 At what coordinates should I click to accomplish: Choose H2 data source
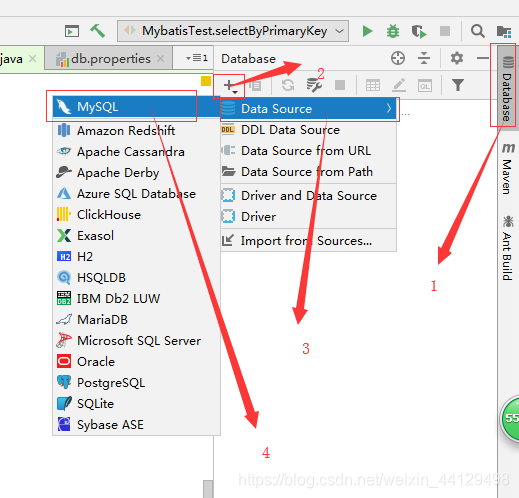[x=136, y=257]
